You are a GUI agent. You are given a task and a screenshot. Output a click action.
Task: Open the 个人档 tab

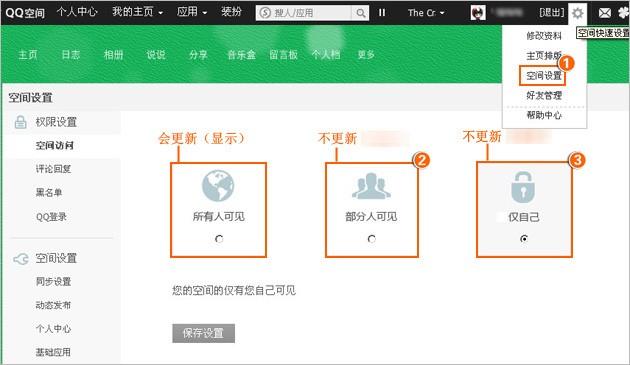[326, 55]
